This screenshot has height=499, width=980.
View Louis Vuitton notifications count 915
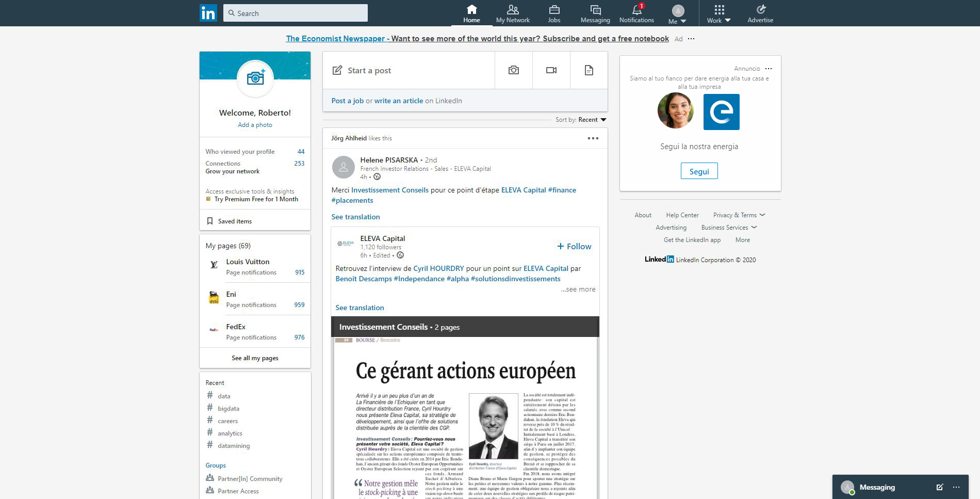[x=300, y=272]
